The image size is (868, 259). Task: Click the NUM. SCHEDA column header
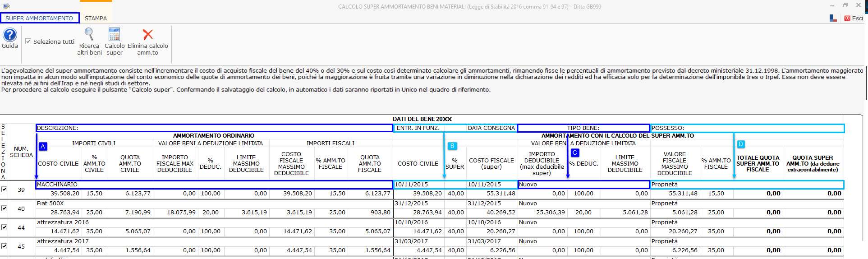coord(21,152)
